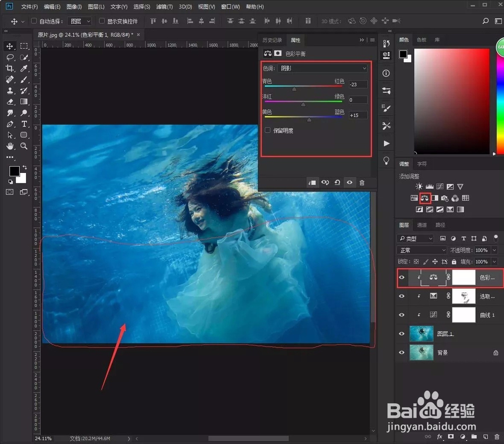Open the blend mode dropdown (正常)
504x444 pixels.
click(422, 250)
